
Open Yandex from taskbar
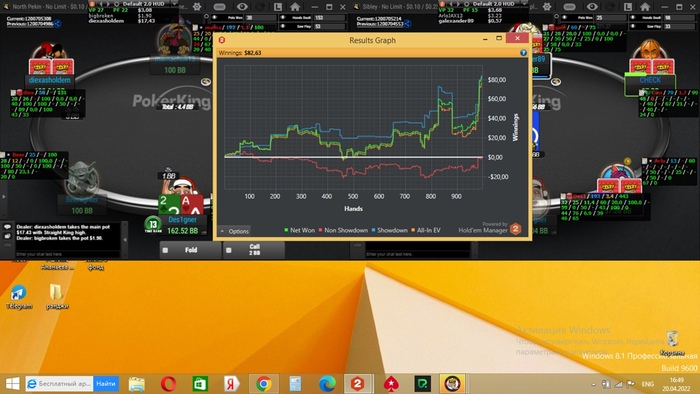(232, 384)
